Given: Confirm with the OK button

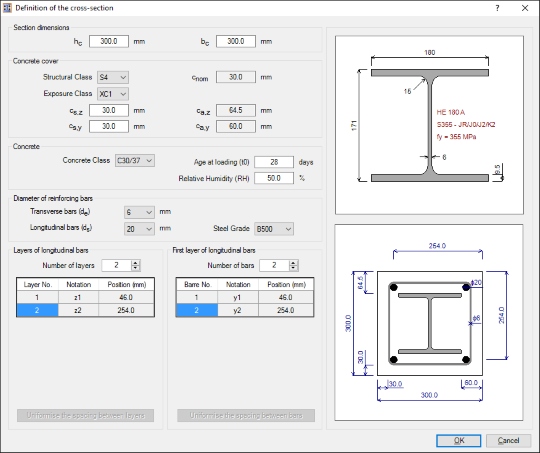Looking at the screenshot, I should [459, 441].
